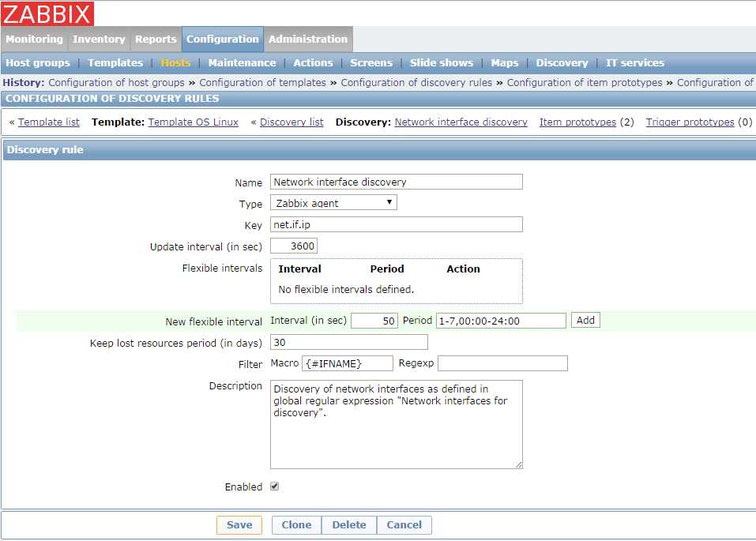The height and width of the screenshot is (541, 756).
Task: Go to Host groups submenu
Action: pos(38,62)
